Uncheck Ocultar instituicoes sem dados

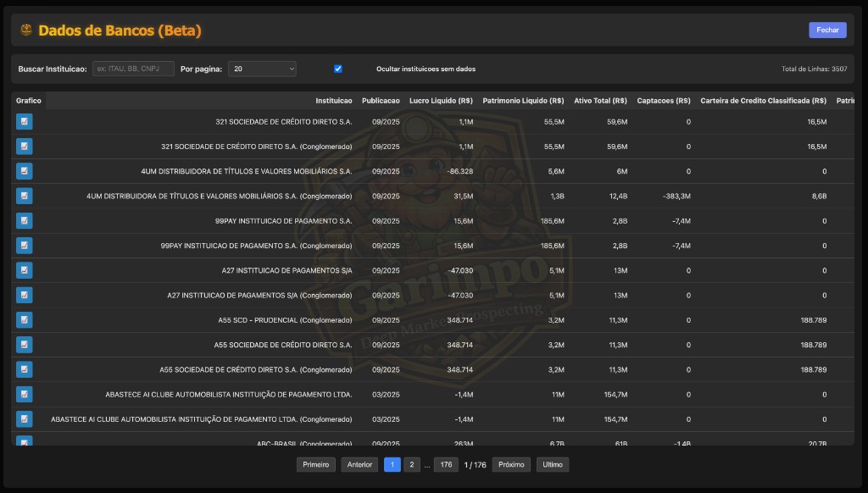pos(338,69)
